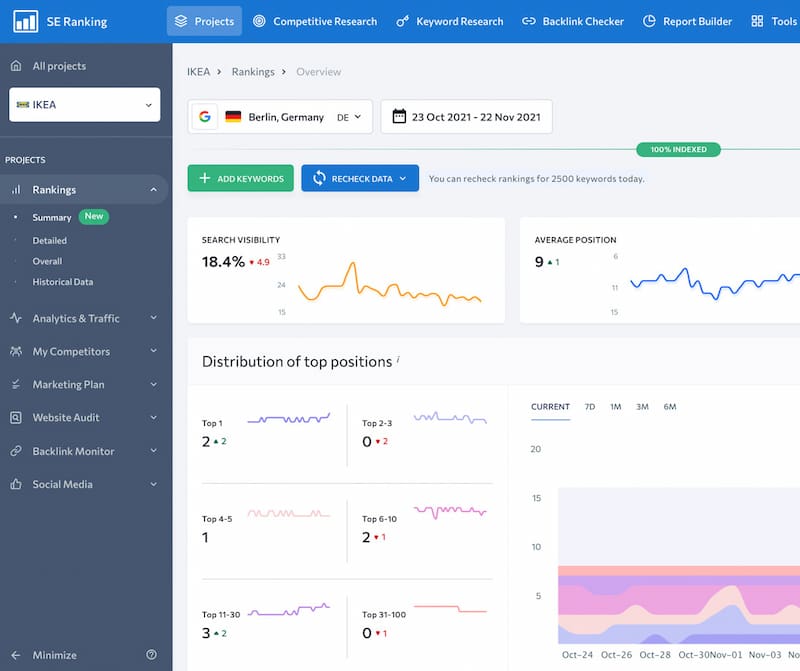Click the Website Audit magnifier icon
Screen dimensions: 800x671
pyautogui.click(x=16, y=417)
